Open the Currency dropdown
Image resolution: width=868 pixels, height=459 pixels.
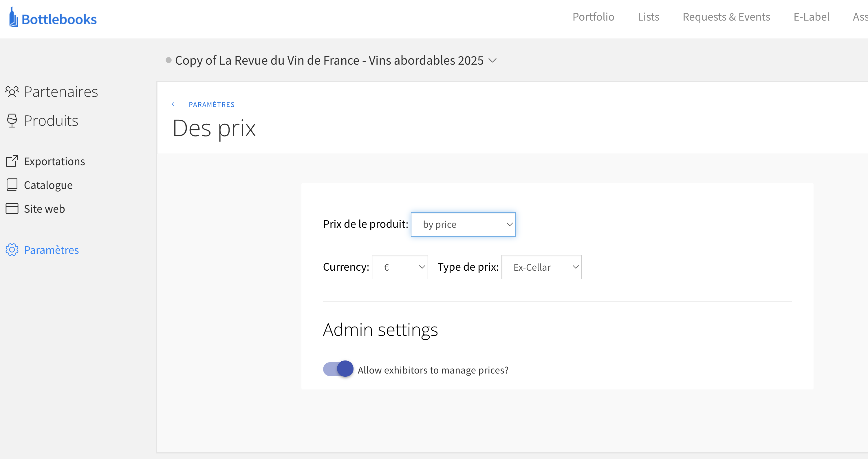pyautogui.click(x=400, y=267)
